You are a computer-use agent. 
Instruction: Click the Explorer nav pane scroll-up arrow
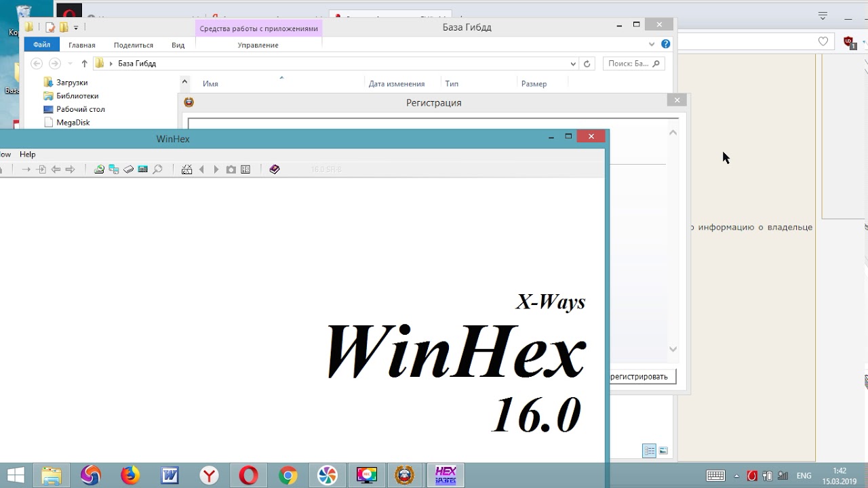184,82
